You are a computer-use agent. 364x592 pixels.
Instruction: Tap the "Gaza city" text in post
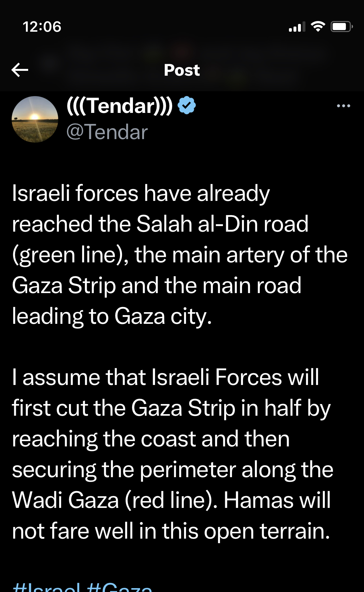coord(163,316)
